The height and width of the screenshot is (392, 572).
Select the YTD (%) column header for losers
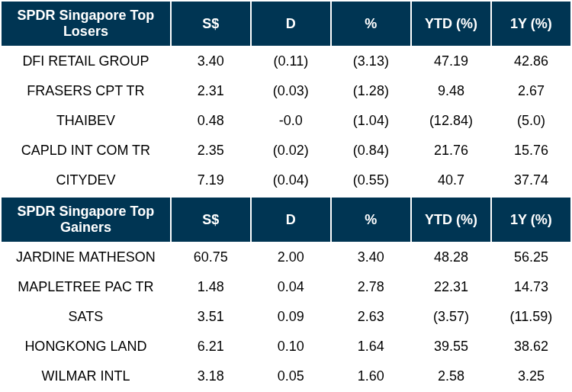coord(451,24)
